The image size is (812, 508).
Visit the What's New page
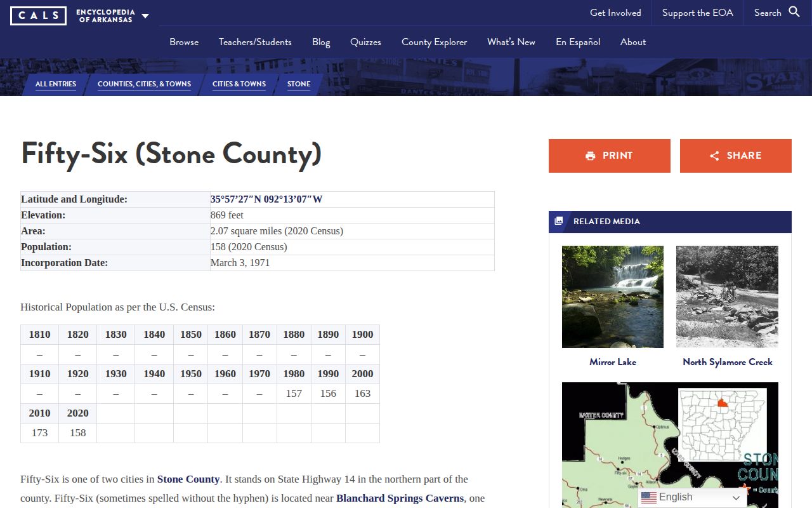(511, 42)
